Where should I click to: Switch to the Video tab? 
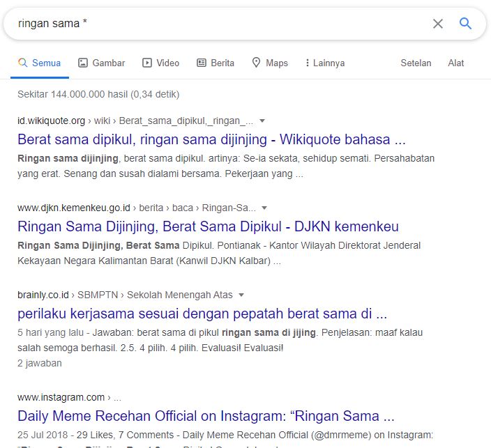(x=160, y=63)
